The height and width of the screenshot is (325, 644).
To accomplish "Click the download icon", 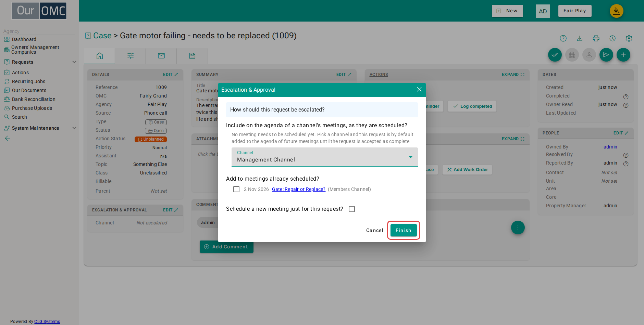I will 580,38.
